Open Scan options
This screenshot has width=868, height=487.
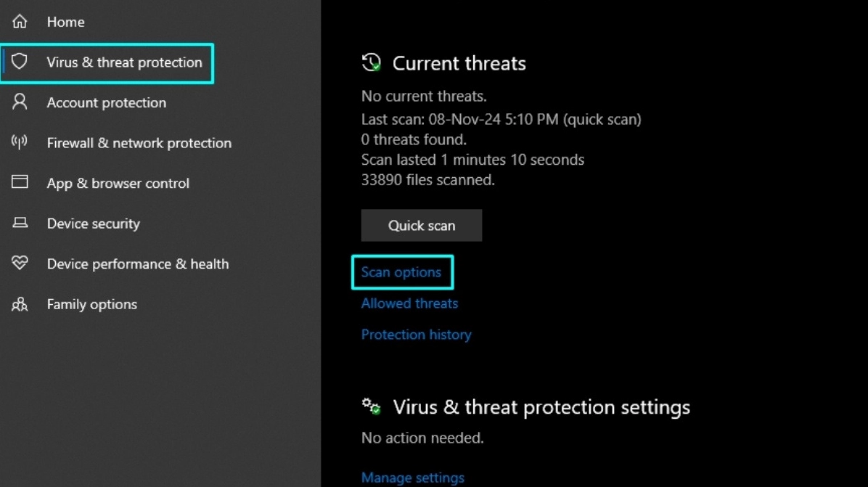(x=401, y=272)
